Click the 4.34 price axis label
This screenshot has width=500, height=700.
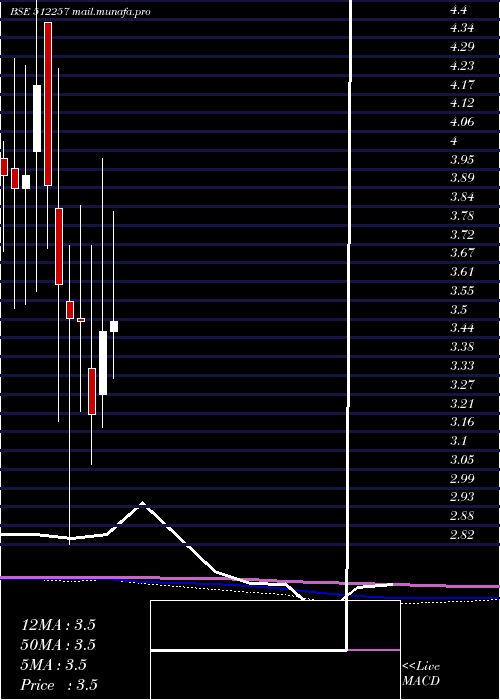(x=462, y=29)
